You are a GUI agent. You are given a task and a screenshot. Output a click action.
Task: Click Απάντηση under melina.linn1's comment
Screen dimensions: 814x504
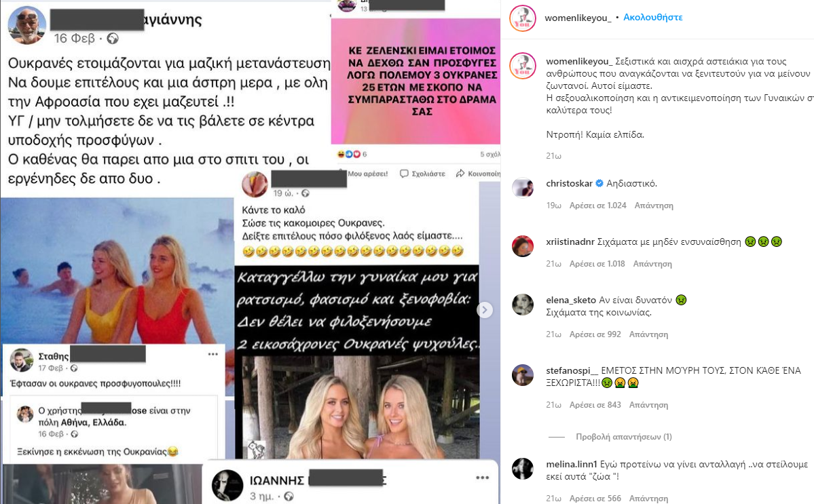648,499
